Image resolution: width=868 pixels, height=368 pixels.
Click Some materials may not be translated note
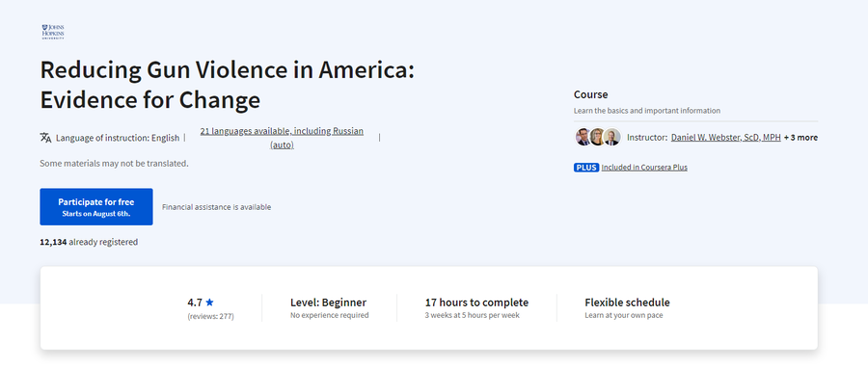[x=114, y=164]
